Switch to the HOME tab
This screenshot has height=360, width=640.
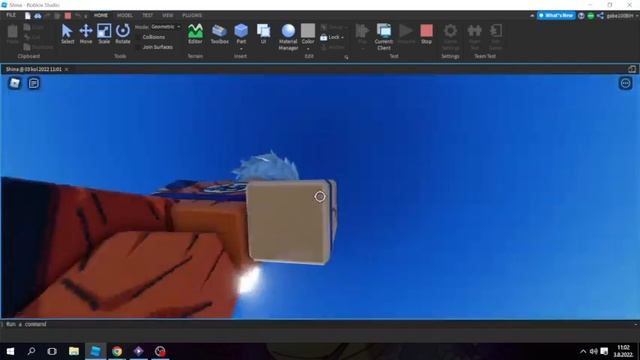[101, 15]
